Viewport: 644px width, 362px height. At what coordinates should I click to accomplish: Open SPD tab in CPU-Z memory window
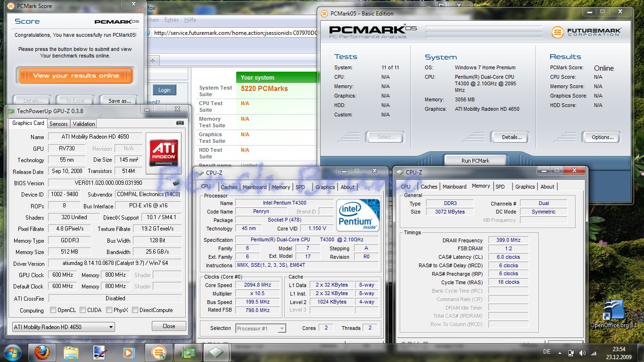(x=500, y=187)
